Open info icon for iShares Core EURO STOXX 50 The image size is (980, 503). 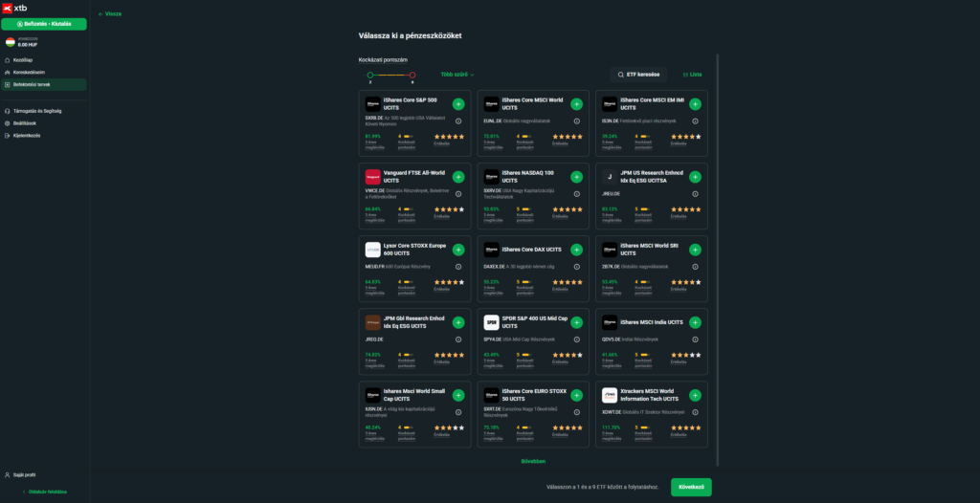pyautogui.click(x=576, y=412)
